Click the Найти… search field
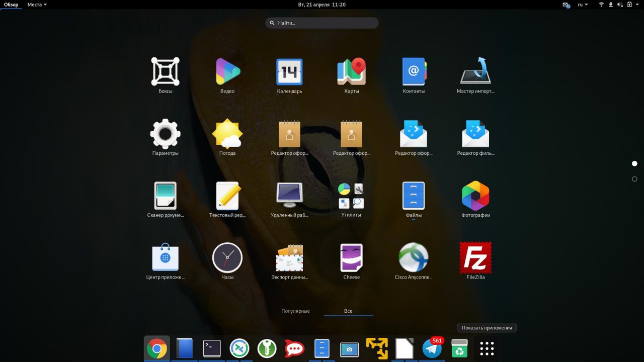Screen dimensions: 644x362 (x=322, y=23)
